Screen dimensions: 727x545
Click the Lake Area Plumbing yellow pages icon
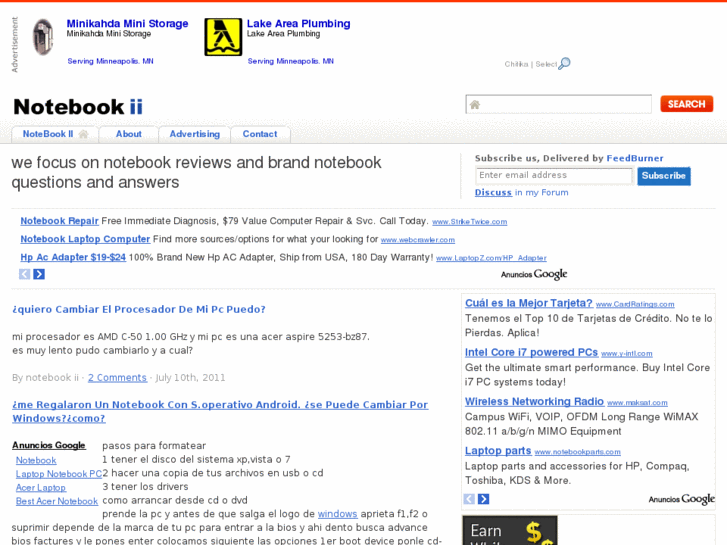coord(223,37)
